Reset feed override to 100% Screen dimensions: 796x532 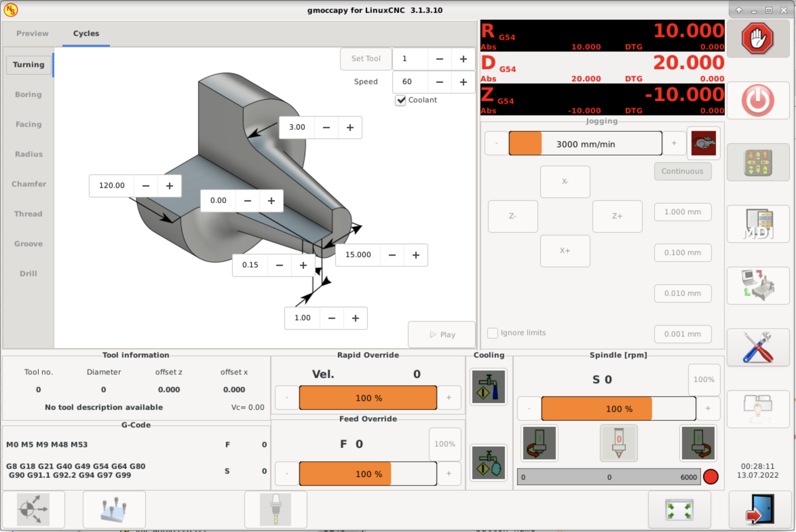coord(445,444)
